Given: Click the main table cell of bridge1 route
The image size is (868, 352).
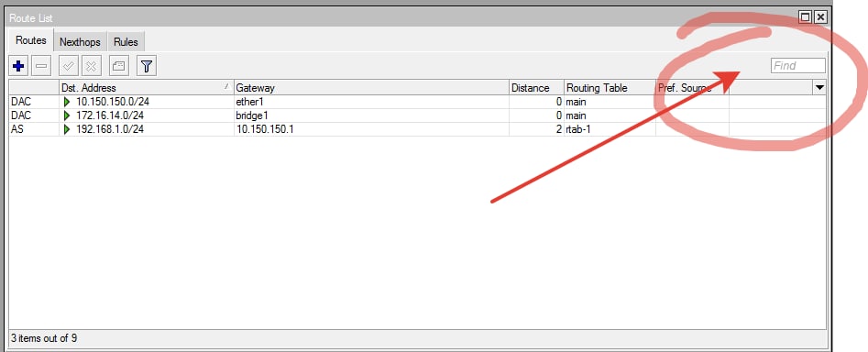Looking at the screenshot, I should coord(610,115).
